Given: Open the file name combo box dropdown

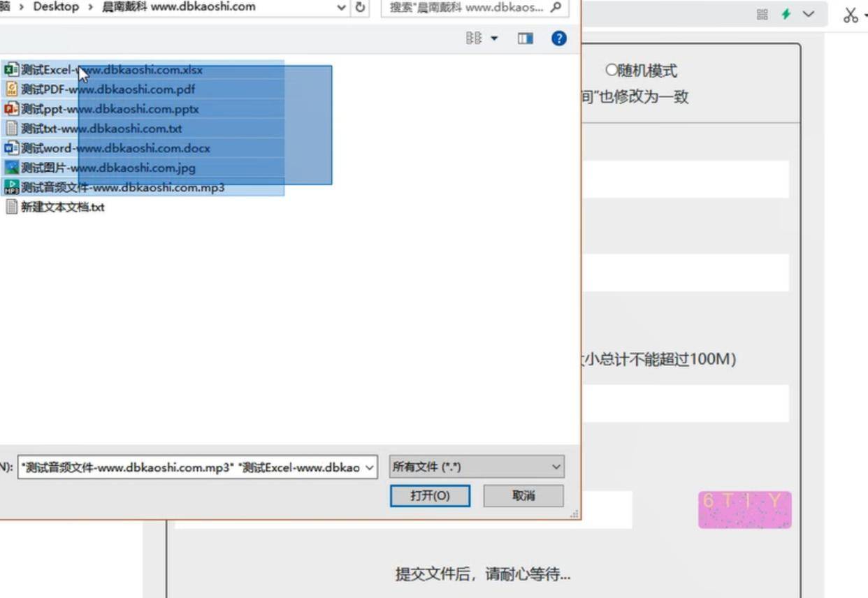Looking at the screenshot, I should pos(369,467).
